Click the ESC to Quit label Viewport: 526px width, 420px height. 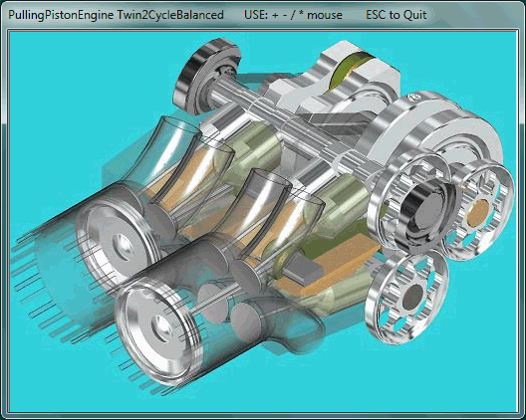396,15
